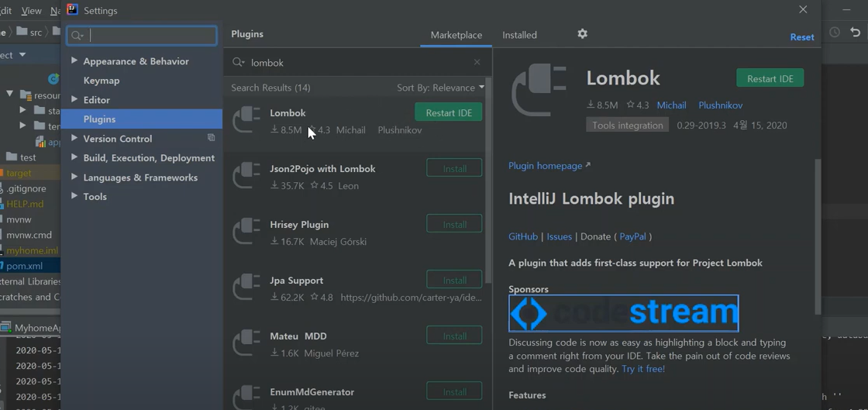Open the Issues link
The height and width of the screenshot is (410, 868).
559,236
